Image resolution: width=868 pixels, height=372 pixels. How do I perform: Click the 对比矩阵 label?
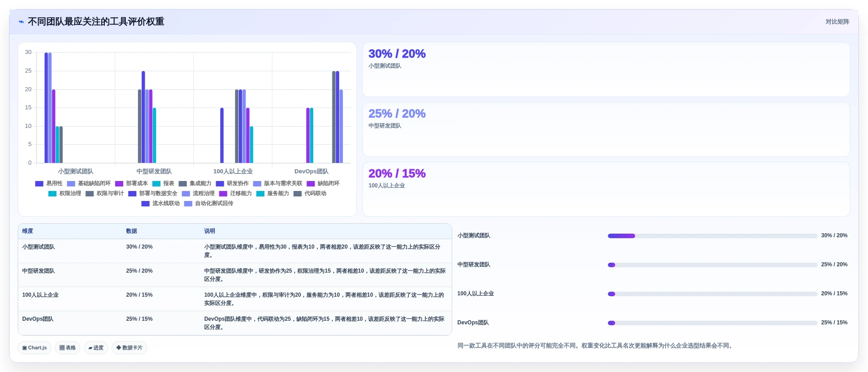click(837, 22)
